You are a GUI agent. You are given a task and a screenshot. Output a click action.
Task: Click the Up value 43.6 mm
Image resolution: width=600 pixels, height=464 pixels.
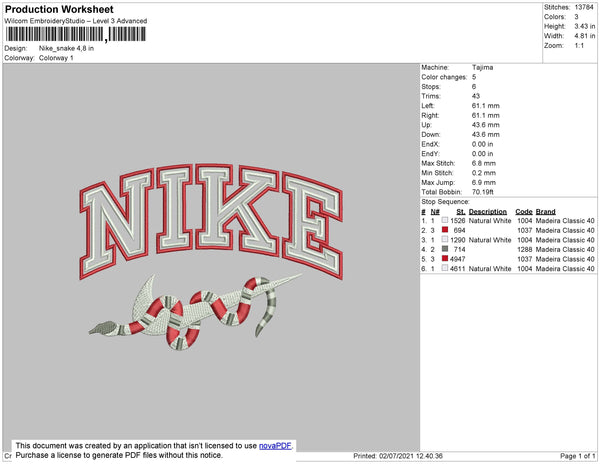486,125
